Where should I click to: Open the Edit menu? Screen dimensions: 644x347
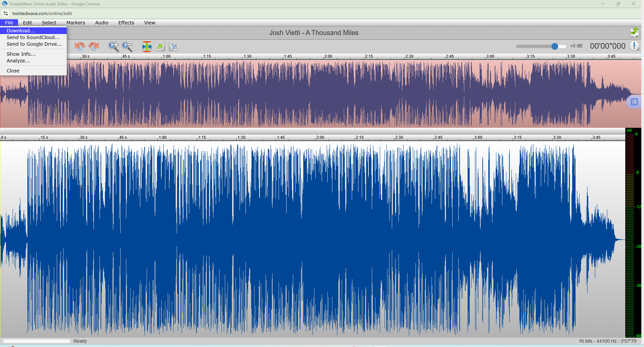point(27,23)
